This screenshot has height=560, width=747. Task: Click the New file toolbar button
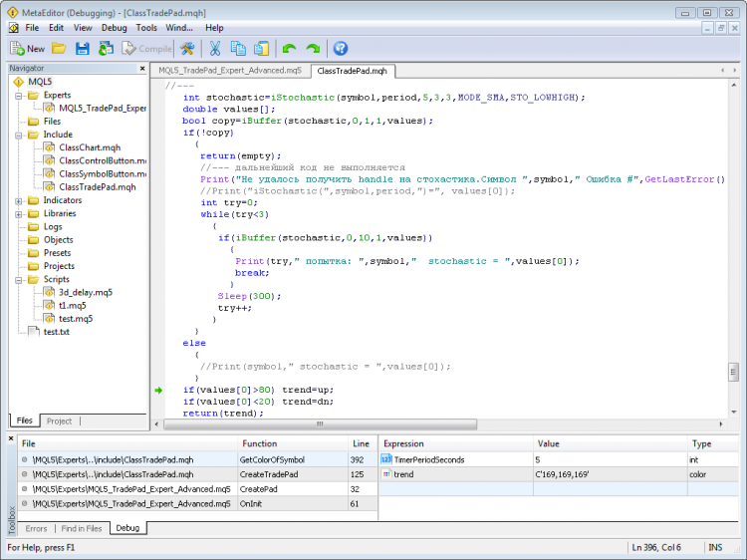28,48
